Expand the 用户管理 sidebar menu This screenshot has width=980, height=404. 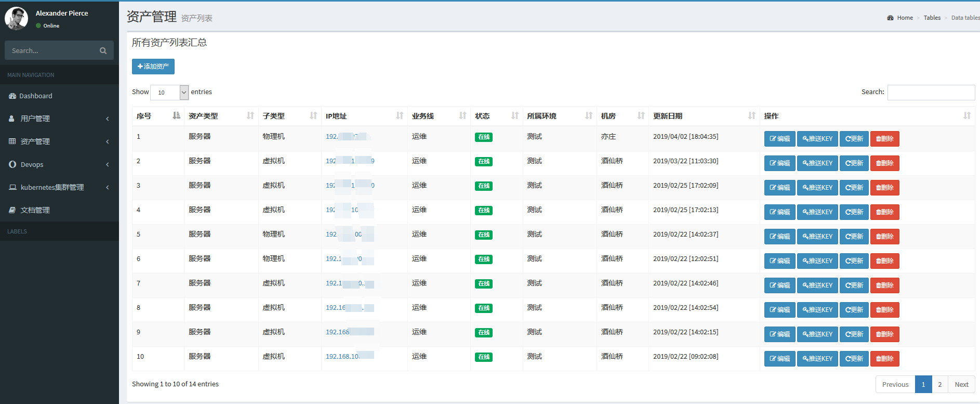(x=59, y=119)
